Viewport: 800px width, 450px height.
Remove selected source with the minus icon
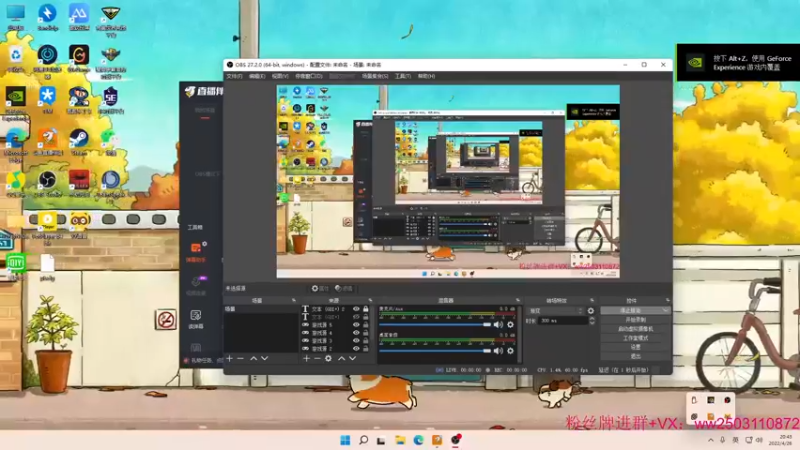(317, 359)
